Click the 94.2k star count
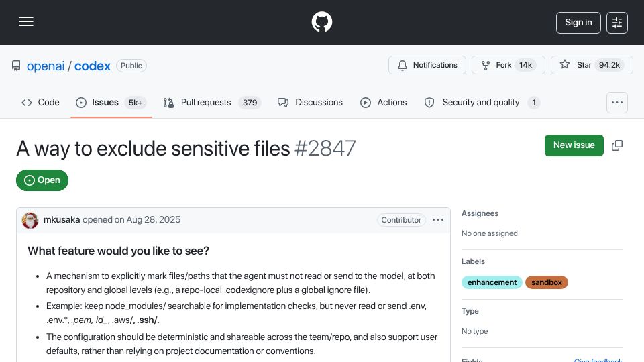Screen dimensions: 644x362 pyautogui.click(x=609, y=65)
